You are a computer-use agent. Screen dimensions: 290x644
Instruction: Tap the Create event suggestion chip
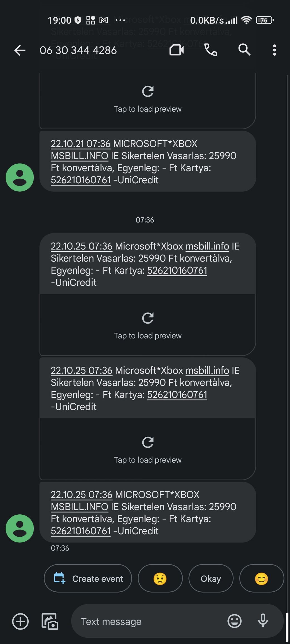88,579
